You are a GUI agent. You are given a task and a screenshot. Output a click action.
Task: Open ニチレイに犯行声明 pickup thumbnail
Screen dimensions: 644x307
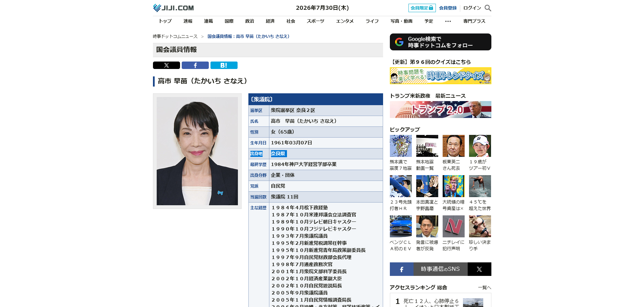point(453,226)
